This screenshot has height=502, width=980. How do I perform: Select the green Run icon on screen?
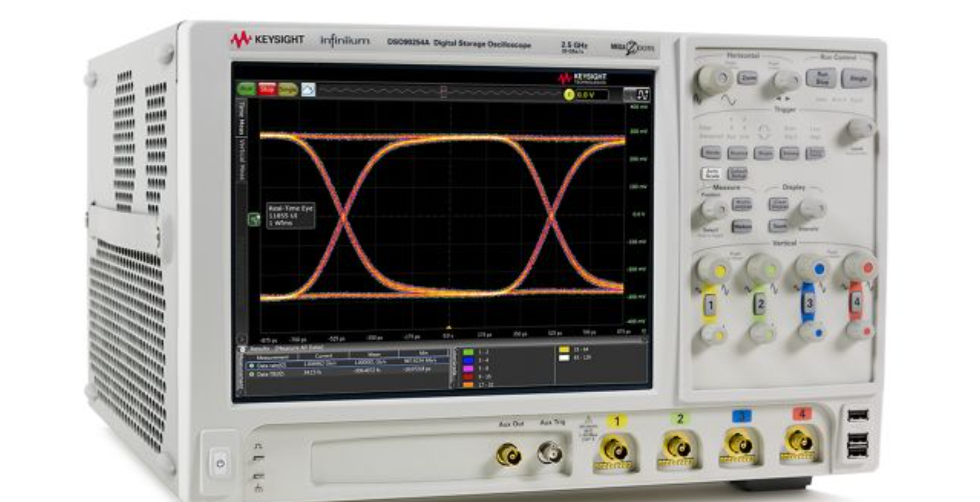pyautogui.click(x=246, y=88)
